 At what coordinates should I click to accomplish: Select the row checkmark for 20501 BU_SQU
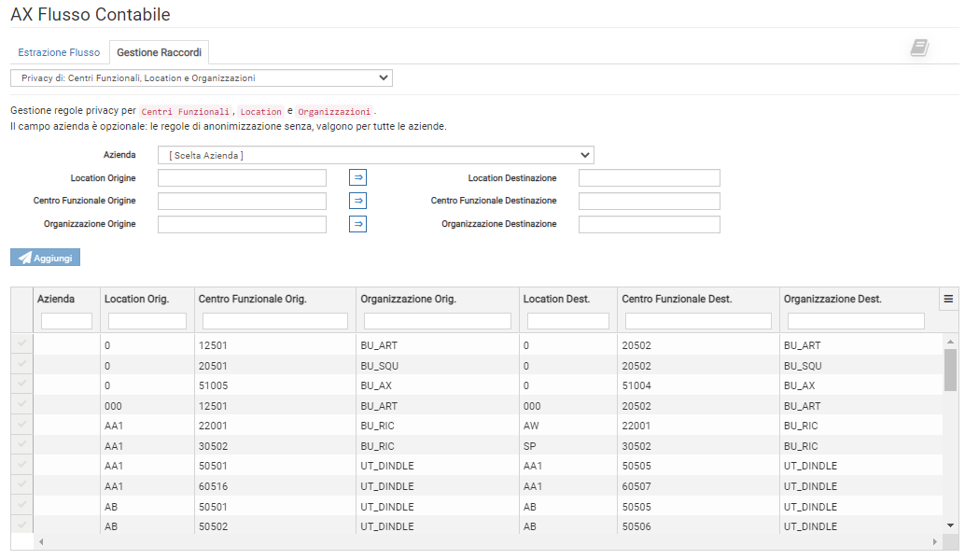22,365
